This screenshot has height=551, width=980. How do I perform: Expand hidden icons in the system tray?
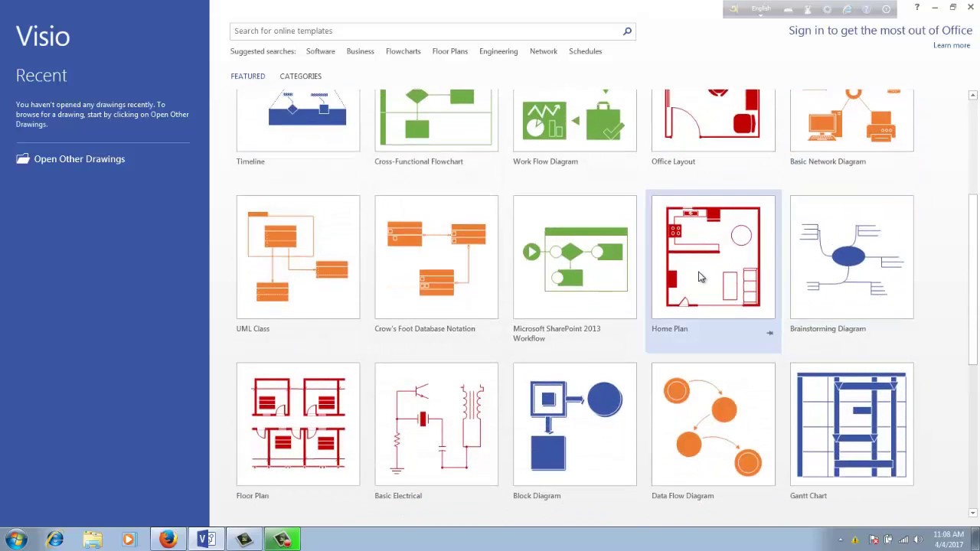[840, 540]
